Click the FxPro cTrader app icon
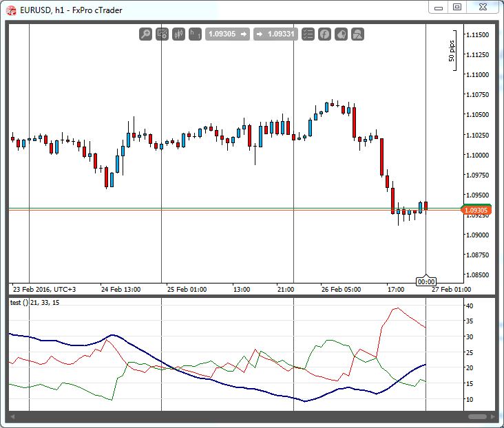 (x=11, y=10)
